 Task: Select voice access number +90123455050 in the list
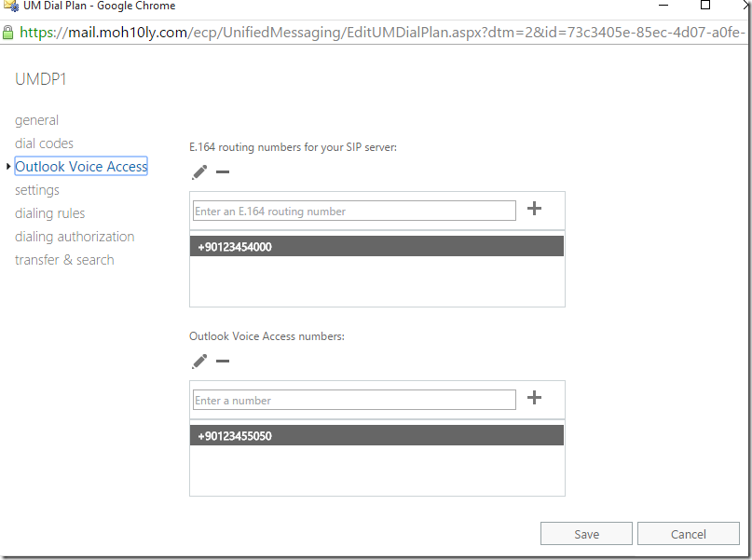tap(376, 435)
